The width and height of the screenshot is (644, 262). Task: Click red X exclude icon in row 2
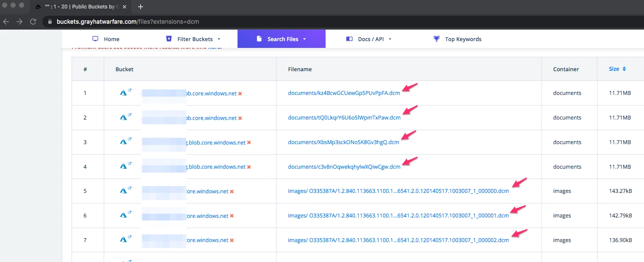tap(240, 118)
